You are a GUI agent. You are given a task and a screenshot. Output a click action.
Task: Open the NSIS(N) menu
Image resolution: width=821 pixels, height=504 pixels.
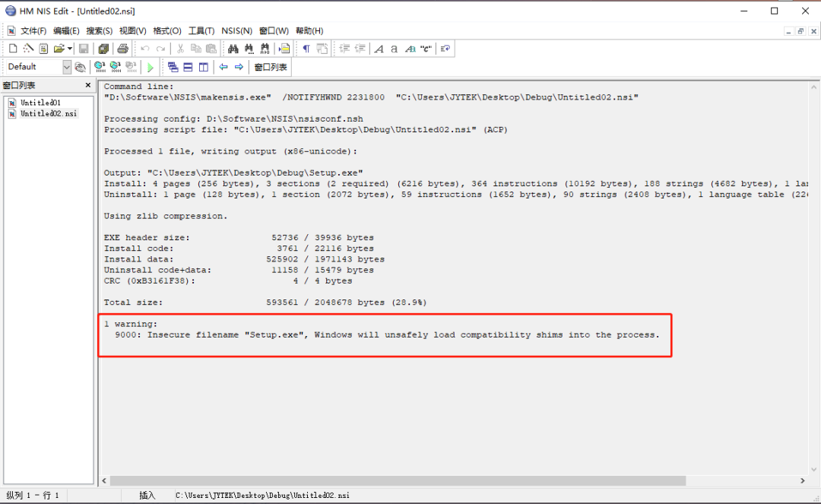click(x=236, y=30)
